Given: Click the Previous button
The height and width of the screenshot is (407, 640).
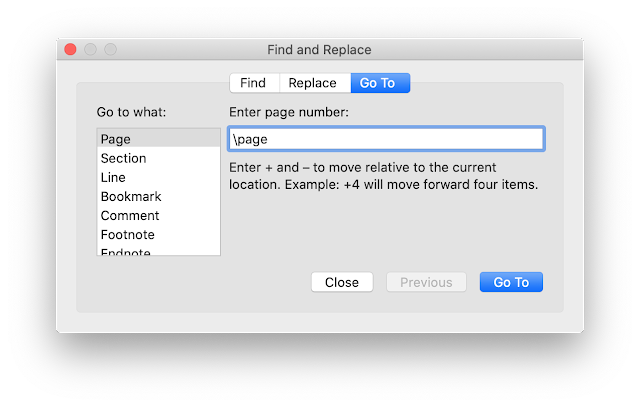Looking at the screenshot, I should (426, 282).
